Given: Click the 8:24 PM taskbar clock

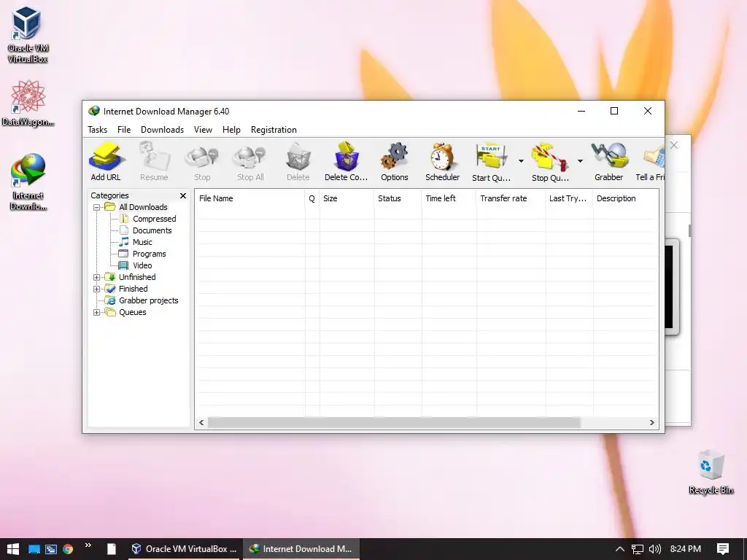Looking at the screenshot, I should (686, 549).
